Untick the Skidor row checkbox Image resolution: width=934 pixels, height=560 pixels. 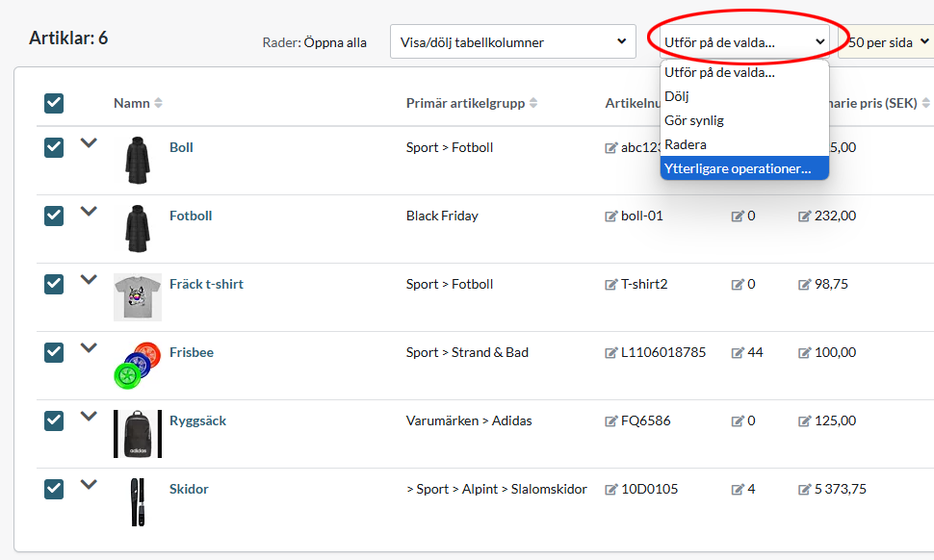(x=54, y=490)
